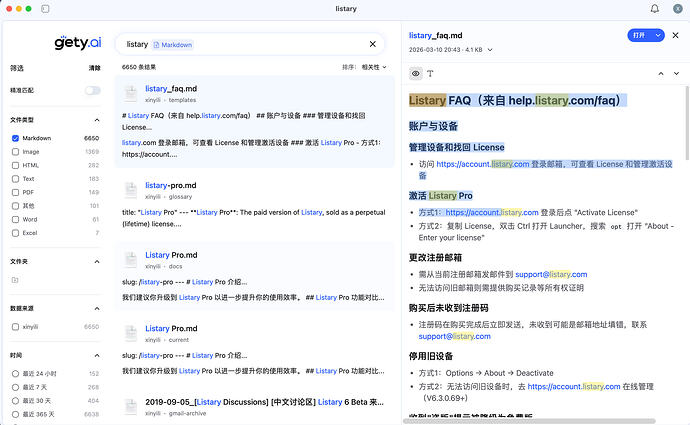Click the preview file title listary_faq.md
This screenshot has height=425, width=690.
(x=435, y=35)
